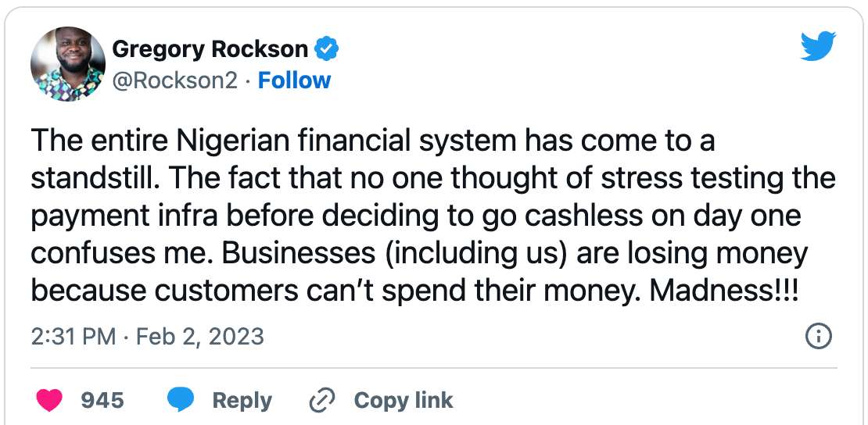868x425 pixels.
Task: Click the tweet's first line about Nigerian financial system
Action: click(373, 141)
